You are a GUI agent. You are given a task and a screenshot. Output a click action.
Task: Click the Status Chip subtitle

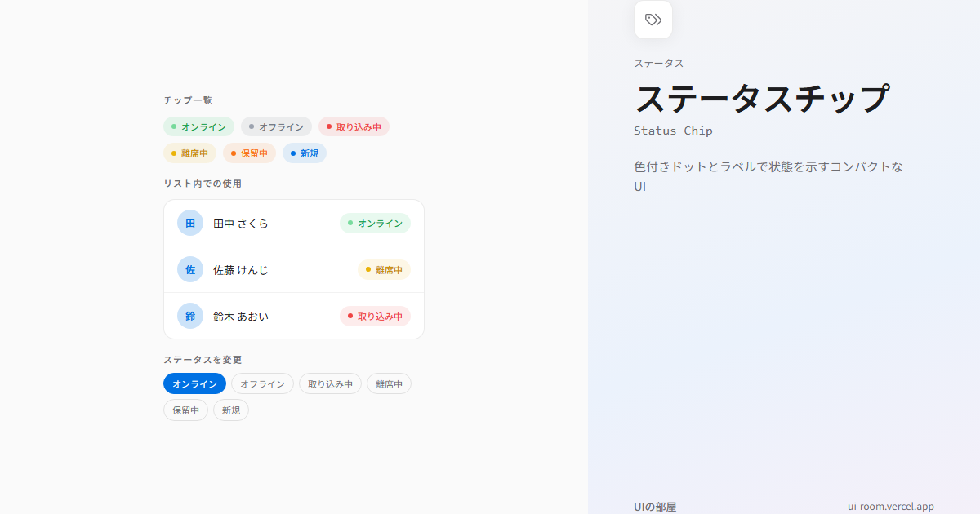click(x=673, y=131)
